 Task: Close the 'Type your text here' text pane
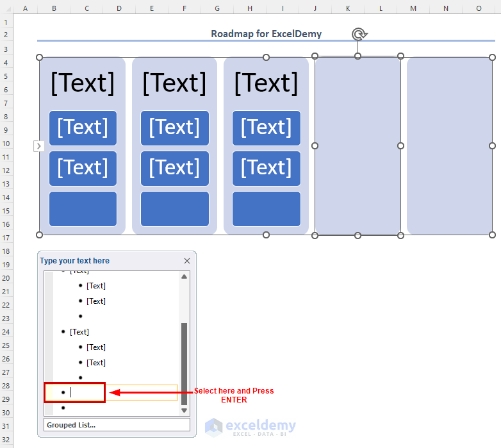(x=187, y=261)
